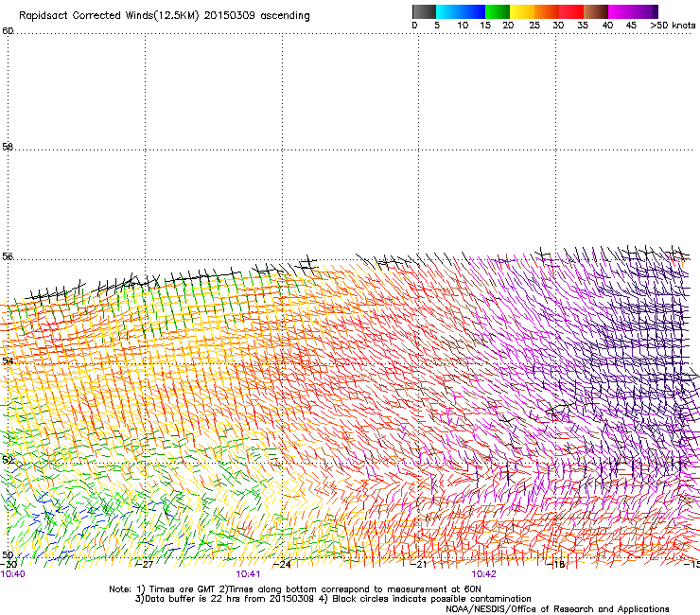This screenshot has width=700, height=615.
Task: Click the longitude label -24
Action: 282,564
